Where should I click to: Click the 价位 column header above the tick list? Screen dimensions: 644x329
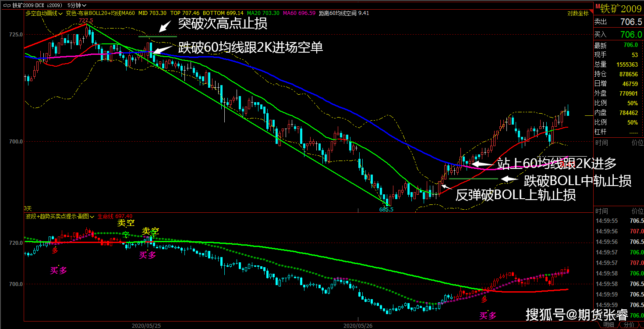(x=637, y=211)
